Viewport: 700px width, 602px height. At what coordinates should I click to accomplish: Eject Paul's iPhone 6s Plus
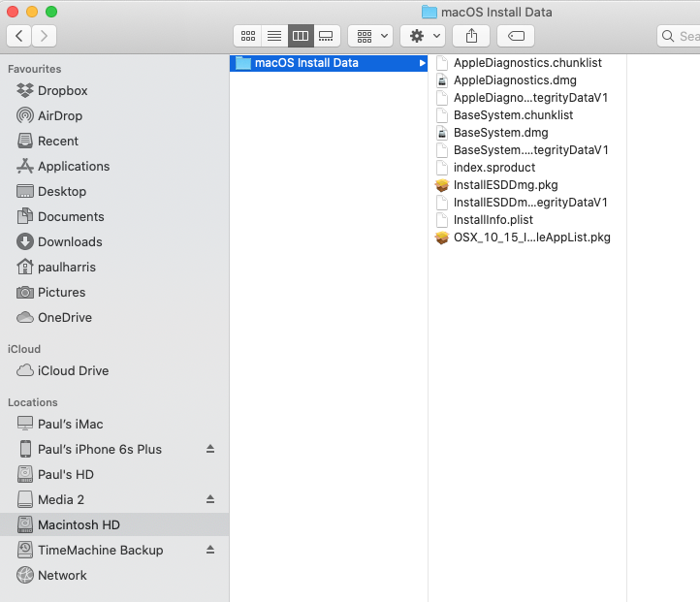point(210,449)
